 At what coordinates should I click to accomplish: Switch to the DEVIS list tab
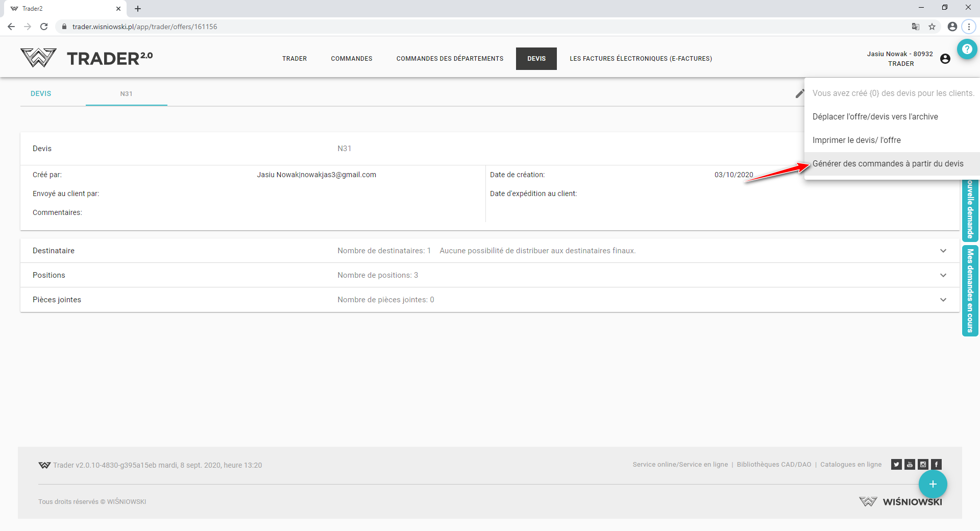[41, 93]
